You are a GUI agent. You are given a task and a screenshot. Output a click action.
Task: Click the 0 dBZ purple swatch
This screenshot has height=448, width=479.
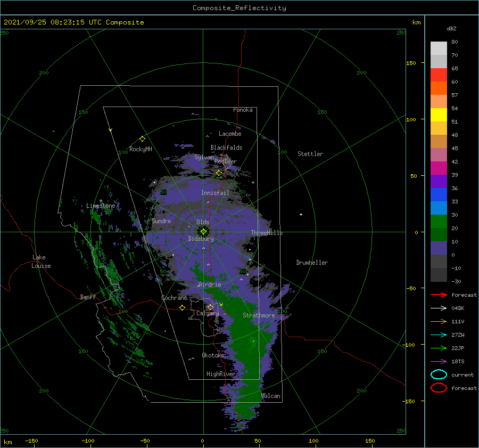click(439, 248)
